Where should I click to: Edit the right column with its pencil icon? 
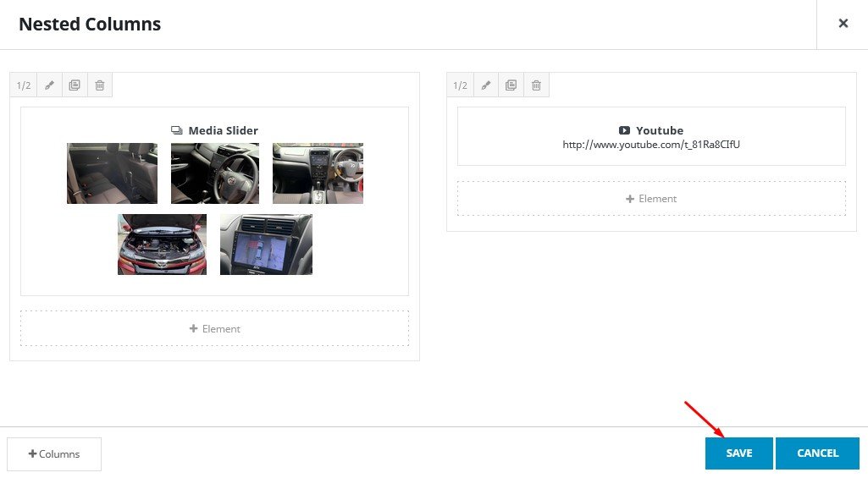pyautogui.click(x=486, y=85)
